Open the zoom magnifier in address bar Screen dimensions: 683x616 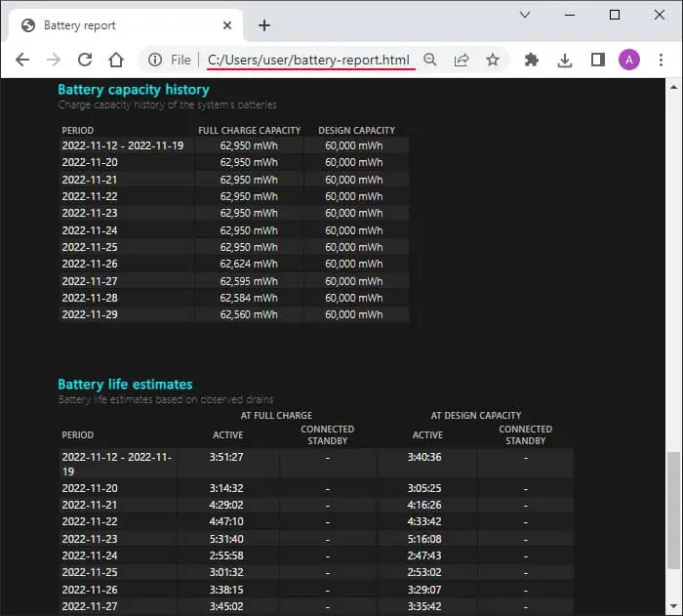[x=430, y=60]
